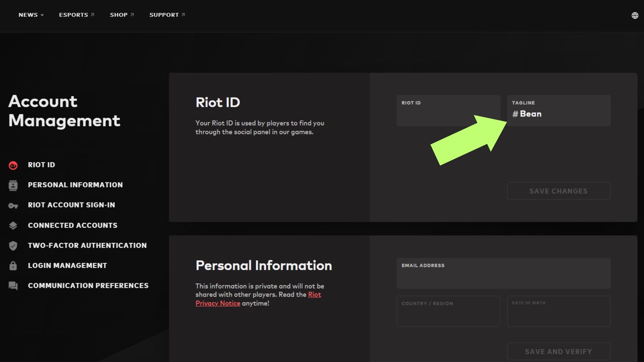This screenshot has height=362, width=644.
Task: Open the Support link
Action: pyautogui.click(x=167, y=15)
